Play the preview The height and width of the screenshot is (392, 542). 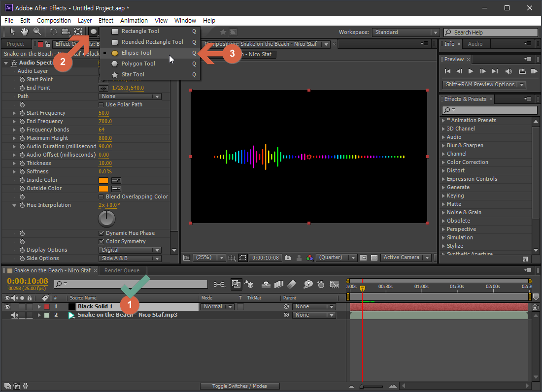point(471,71)
